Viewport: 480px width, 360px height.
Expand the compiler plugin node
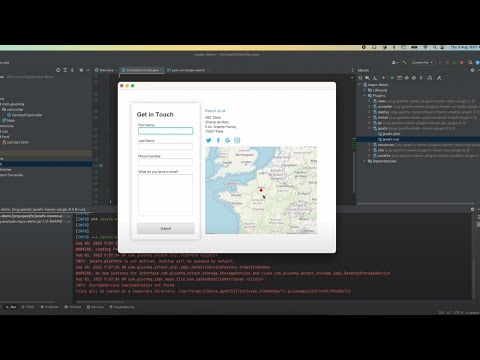[x=369, y=107]
